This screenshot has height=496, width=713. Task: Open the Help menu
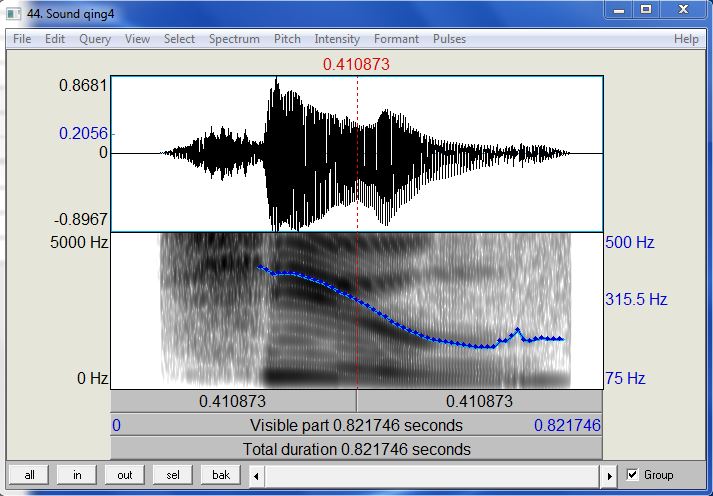[686, 39]
